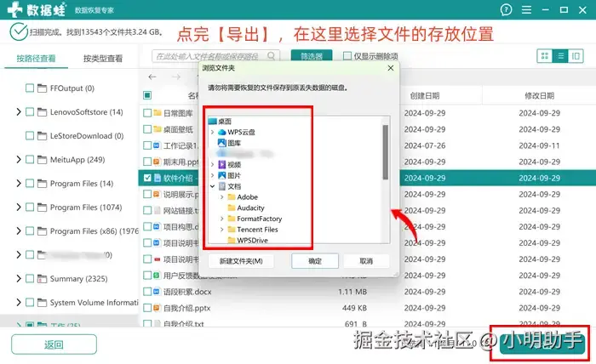Tick the LenovoSoftstore (14) checkbox

point(30,112)
